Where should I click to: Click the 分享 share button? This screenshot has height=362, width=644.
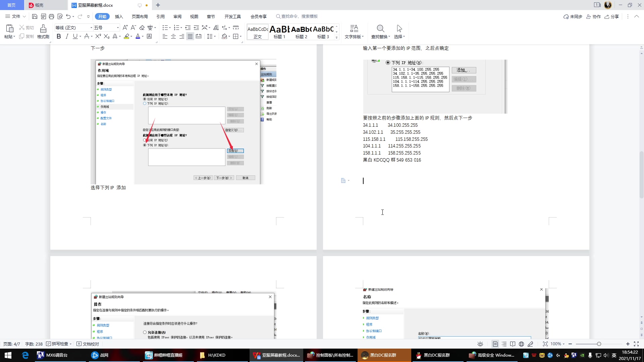point(611,16)
